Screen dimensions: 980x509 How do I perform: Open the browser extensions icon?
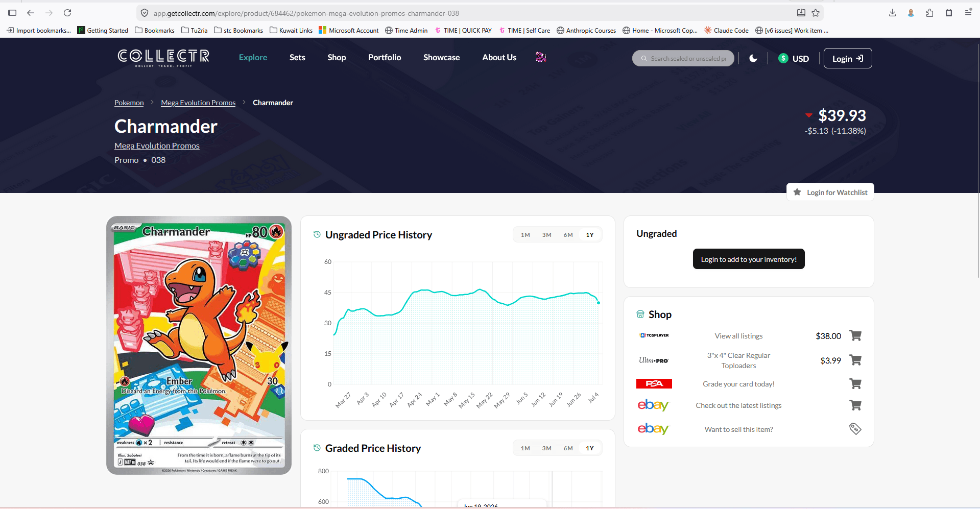pos(929,13)
